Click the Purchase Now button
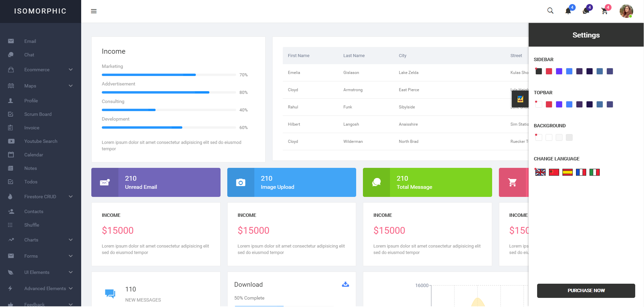Image resolution: width=644 pixels, height=307 pixels. [x=586, y=290]
